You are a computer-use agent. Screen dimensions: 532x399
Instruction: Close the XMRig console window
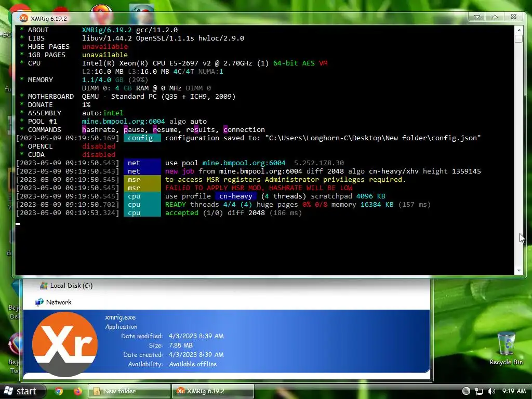[x=514, y=17]
